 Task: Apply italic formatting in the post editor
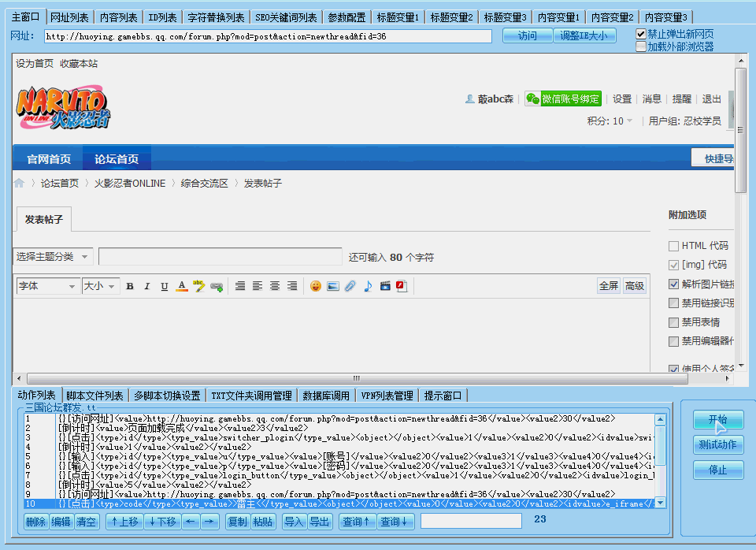coord(147,286)
